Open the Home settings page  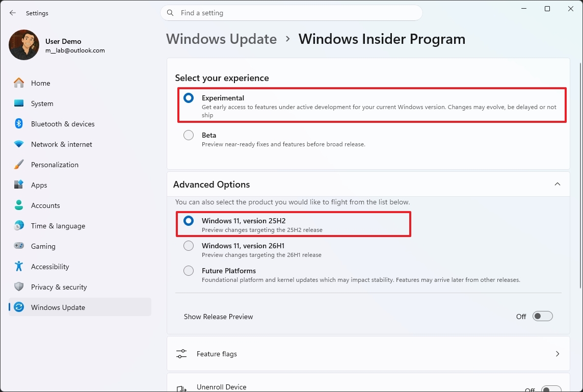point(80,83)
